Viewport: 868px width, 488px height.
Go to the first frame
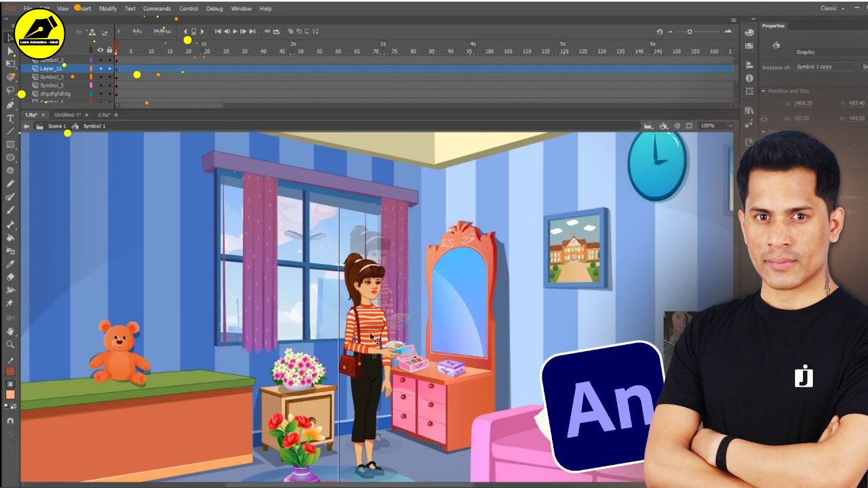click(218, 31)
